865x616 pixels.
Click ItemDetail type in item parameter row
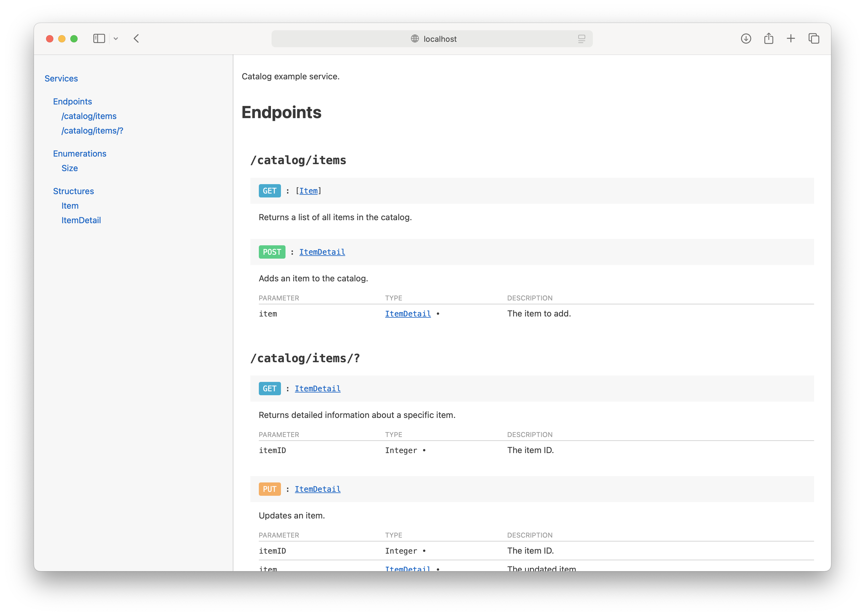click(408, 314)
